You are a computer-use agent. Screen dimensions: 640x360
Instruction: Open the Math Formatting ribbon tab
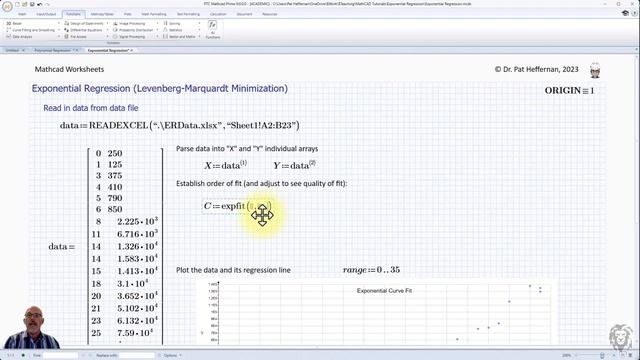[154, 14]
